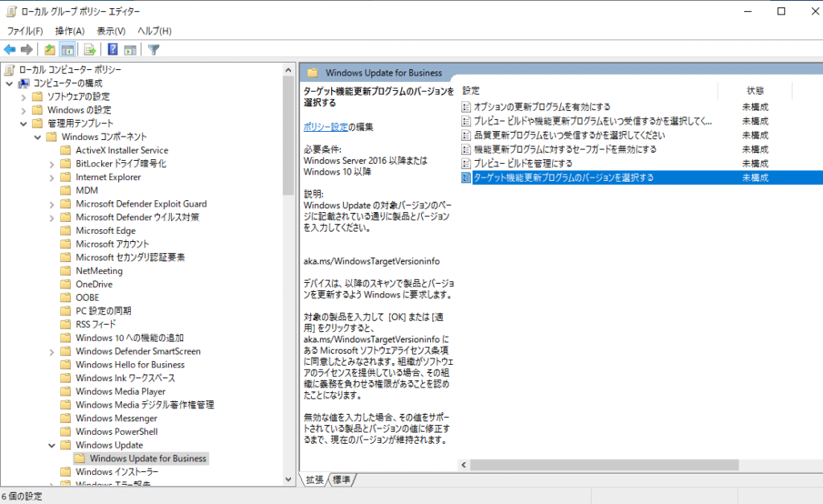Image resolution: width=823 pixels, height=504 pixels.
Task: Click the Filter funnel toolbar icon
Action: 154,50
